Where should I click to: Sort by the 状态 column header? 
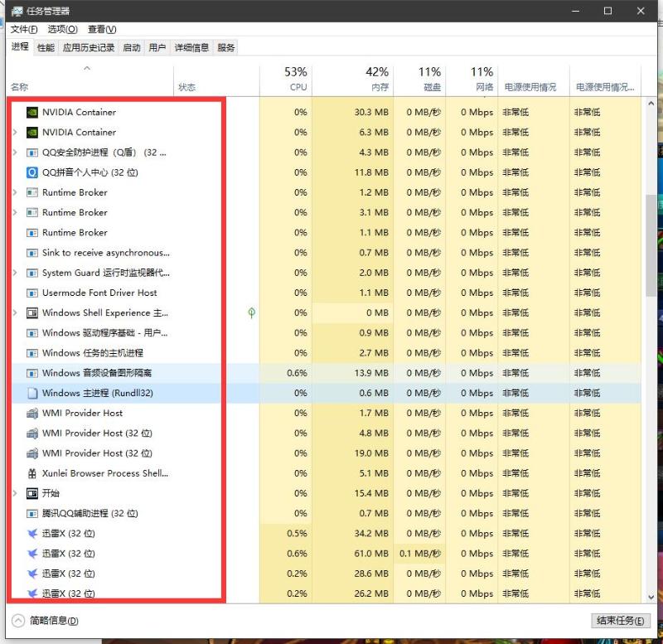pyautogui.click(x=216, y=80)
